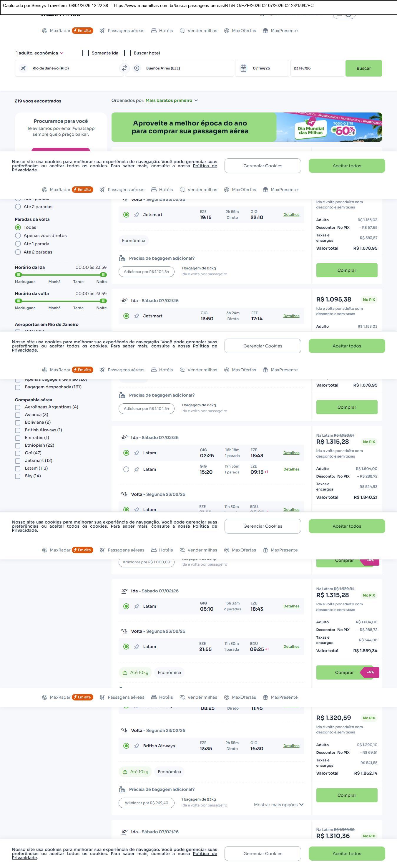The height and width of the screenshot is (868, 397).
Task: Click the 'Horário da ida' slider left handle
Action: (19, 275)
